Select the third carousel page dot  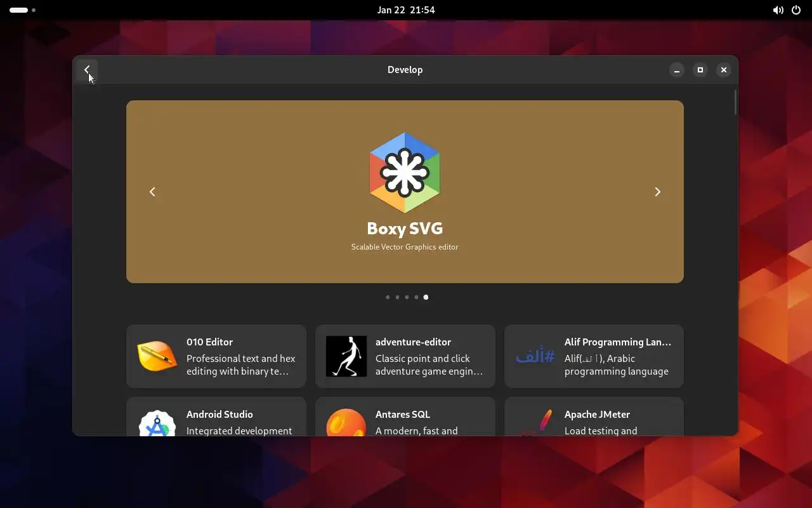pos(407,297)
